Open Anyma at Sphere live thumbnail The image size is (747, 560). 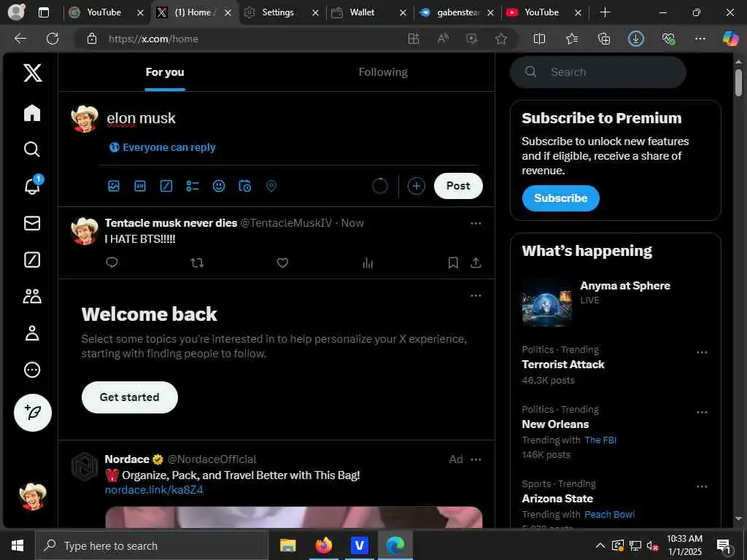546,303
